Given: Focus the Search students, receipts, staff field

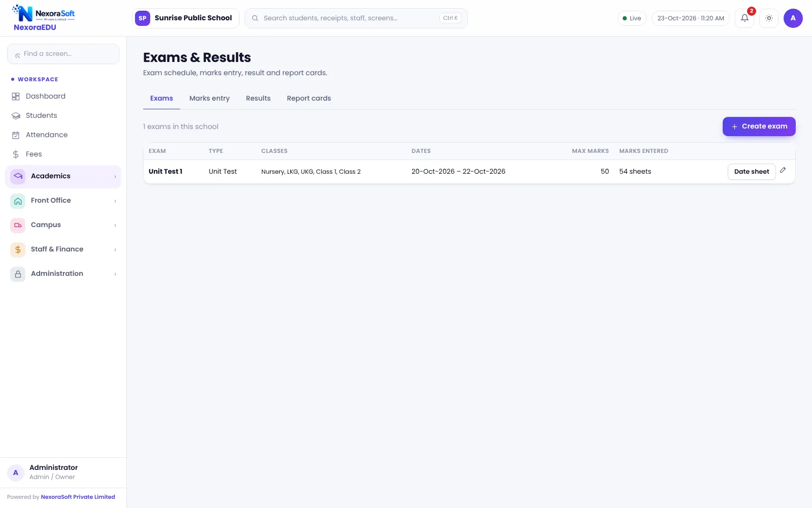Looking at the screenshot, I should [356, 18].
